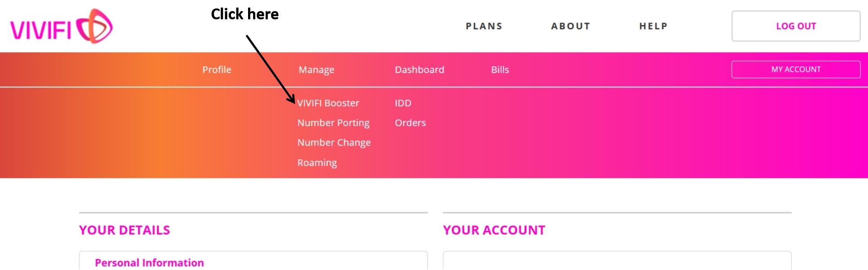Viewport: 868px width, 270px height.
Task: Click the Roaming menu item
Action: coord(317,163)
